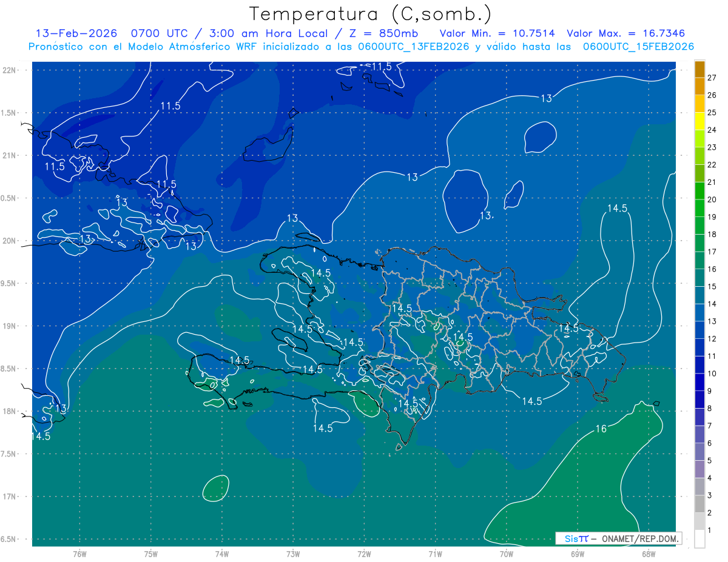This screenshot has width=728, height=562.
Task: Click color scale legend value "13"
Action: (x=712, y=321)
